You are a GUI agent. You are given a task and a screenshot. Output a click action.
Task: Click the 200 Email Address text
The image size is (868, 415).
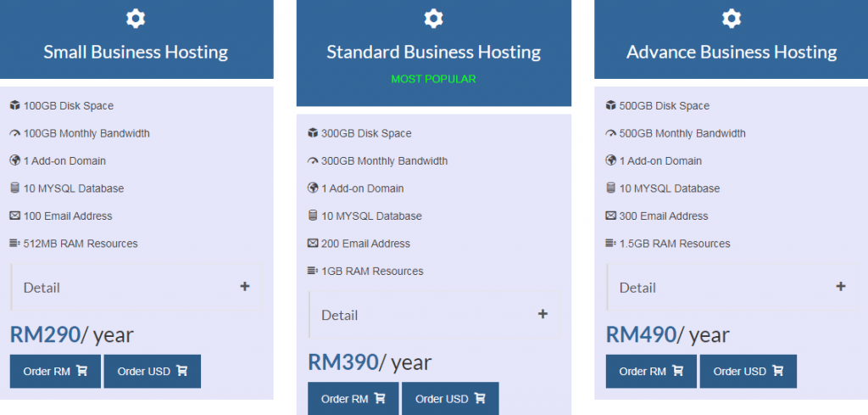coord(365,244)
